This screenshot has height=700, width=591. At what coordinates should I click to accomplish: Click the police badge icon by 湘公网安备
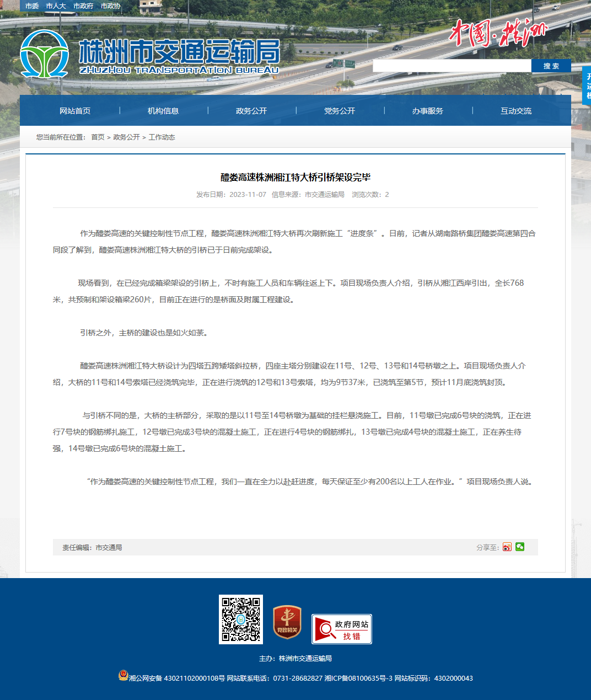pyautogui.click(x=123, y=675)
